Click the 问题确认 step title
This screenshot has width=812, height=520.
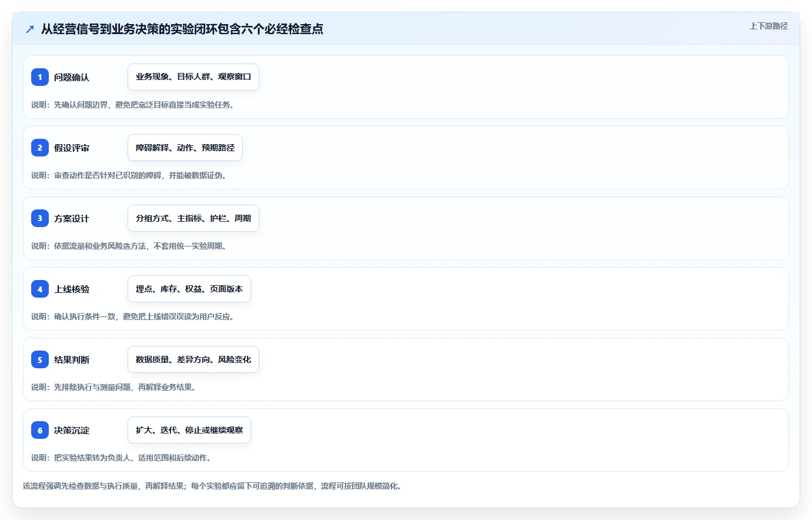pyautogui.click(x=72, y=77)
